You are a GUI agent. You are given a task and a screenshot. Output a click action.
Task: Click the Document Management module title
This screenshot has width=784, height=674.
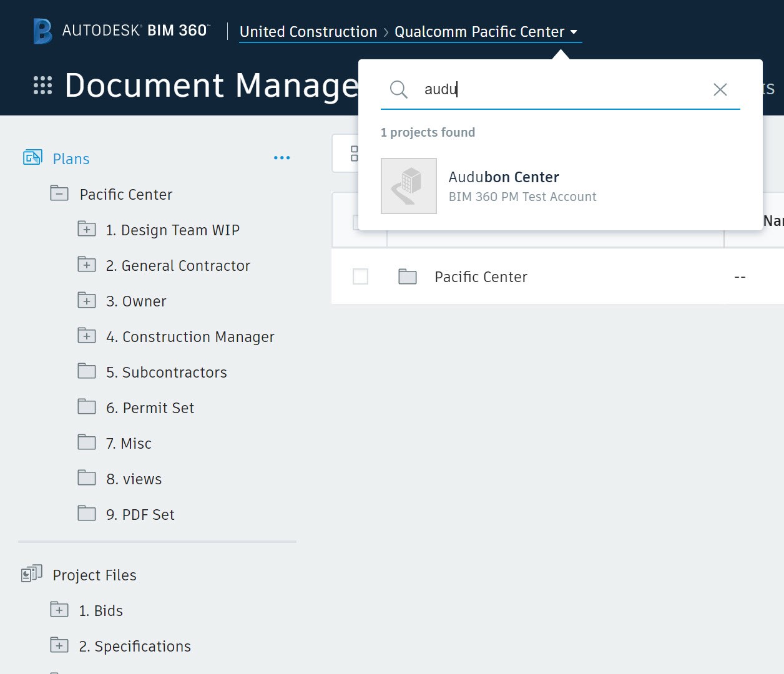(212, 85)
